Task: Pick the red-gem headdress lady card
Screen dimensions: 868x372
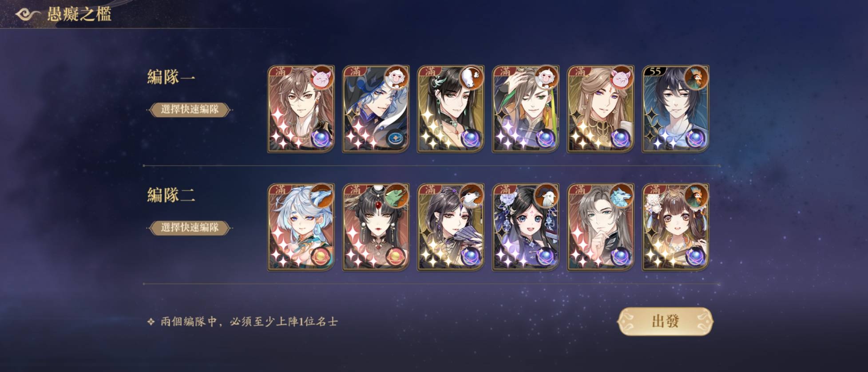Action: [x=376, y=227]
